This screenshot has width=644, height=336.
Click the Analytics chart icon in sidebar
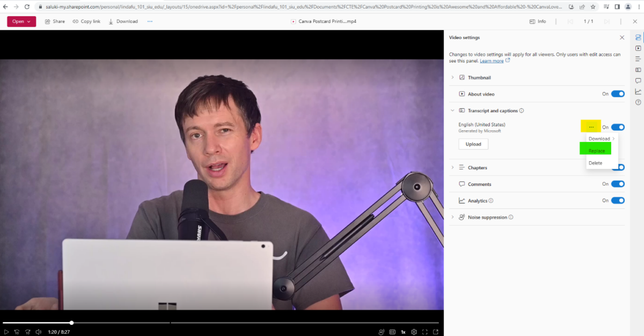[x=638, y=91]
